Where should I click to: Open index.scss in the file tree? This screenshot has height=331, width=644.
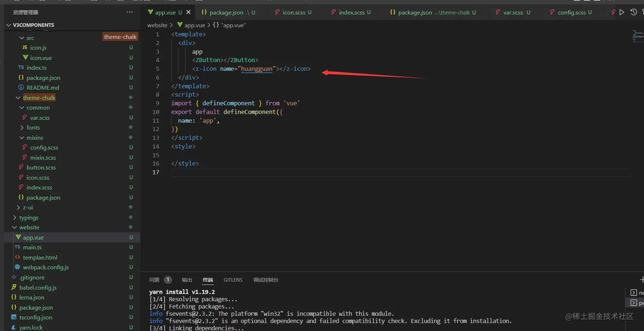coord(39,188)
